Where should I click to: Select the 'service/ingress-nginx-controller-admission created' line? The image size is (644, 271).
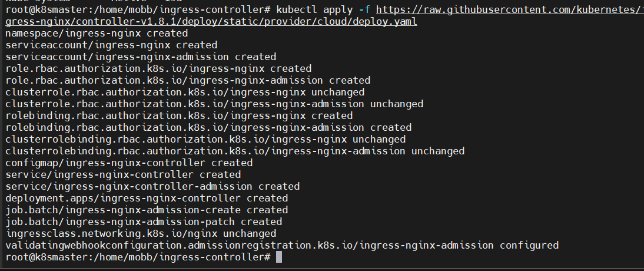coord(152,186)
